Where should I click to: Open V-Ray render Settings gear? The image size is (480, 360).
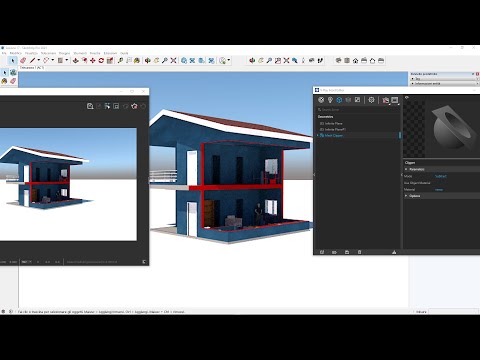pos(371,100)
